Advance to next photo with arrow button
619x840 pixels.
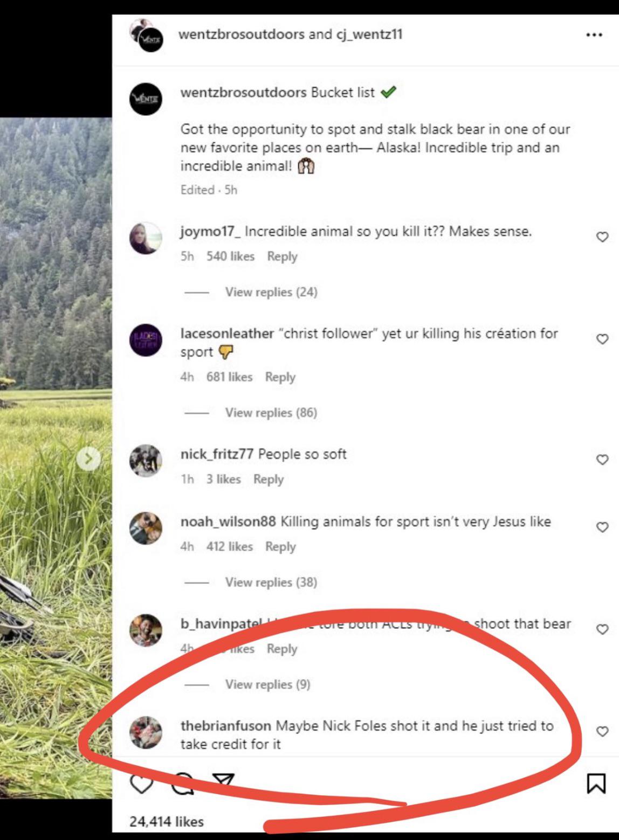pos(88,459)
